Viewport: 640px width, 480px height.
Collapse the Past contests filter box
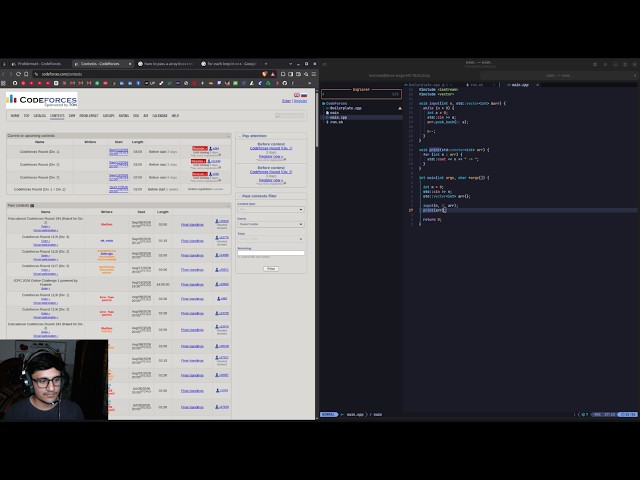coord(240,196)
